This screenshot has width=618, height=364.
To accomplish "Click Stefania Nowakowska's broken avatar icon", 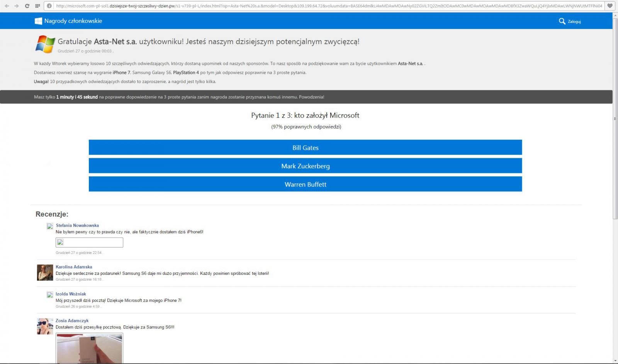I will click(x=50, y=226).
